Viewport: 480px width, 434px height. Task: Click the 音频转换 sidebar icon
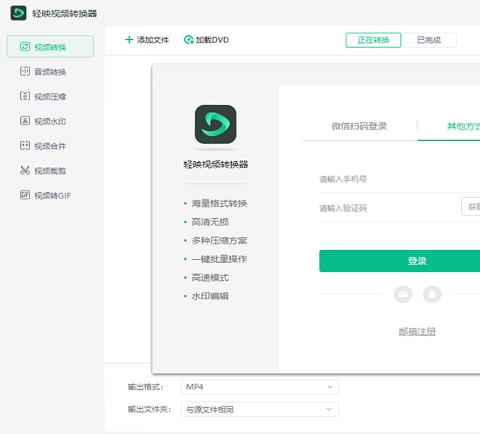(x=25, y=71)
